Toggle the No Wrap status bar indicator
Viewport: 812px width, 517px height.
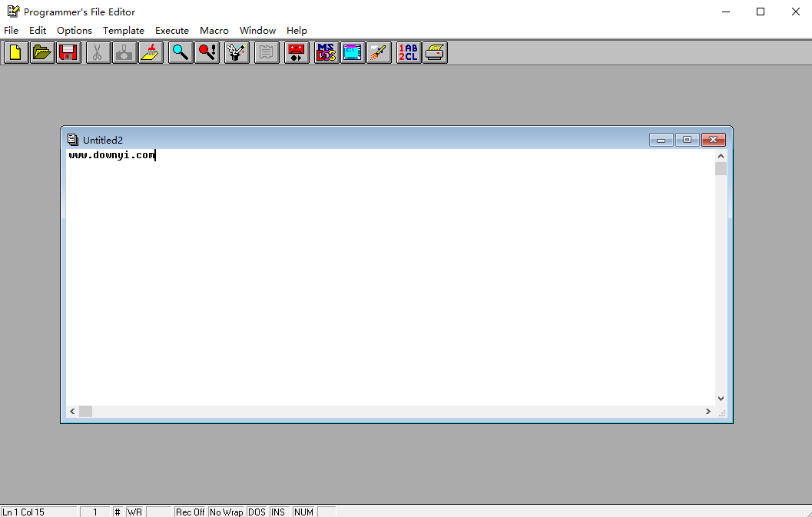[x=226, y=512]
